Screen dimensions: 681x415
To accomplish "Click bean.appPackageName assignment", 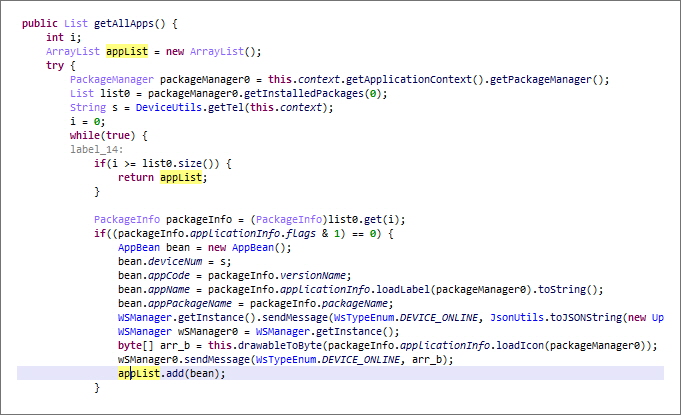I will 255,303.
